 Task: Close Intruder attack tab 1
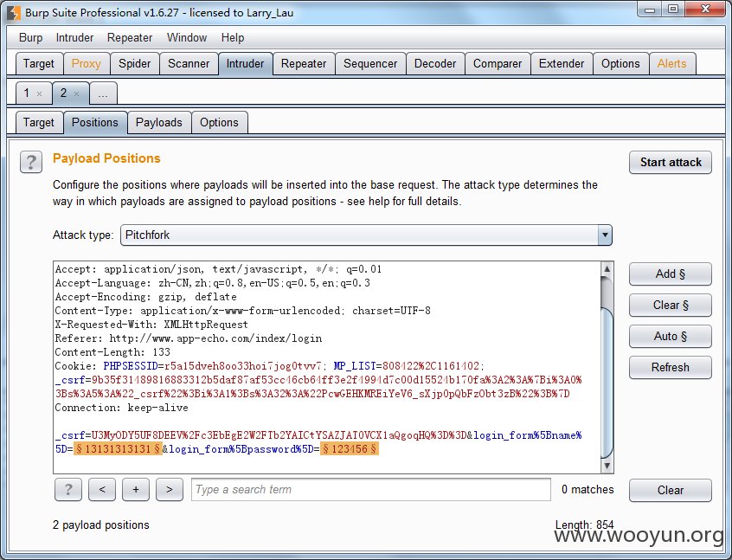40,93
